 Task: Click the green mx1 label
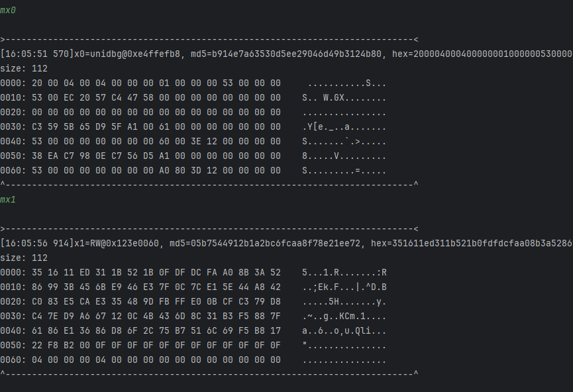point(10,199)
